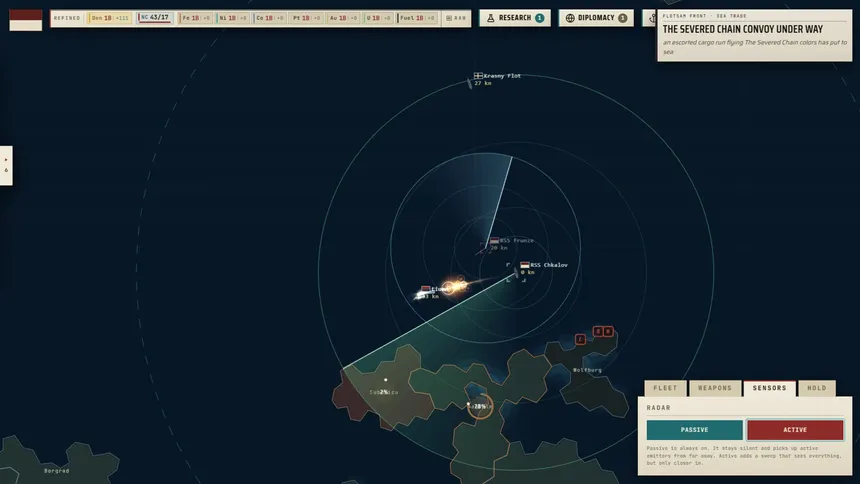Click the lone red marker left of the pair
The height and width of the screenshot is (484, 860).
click(x=580, y=339)
